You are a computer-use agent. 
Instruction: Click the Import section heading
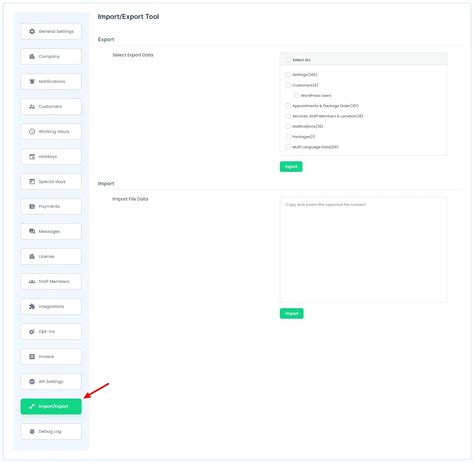pos(106,183)
